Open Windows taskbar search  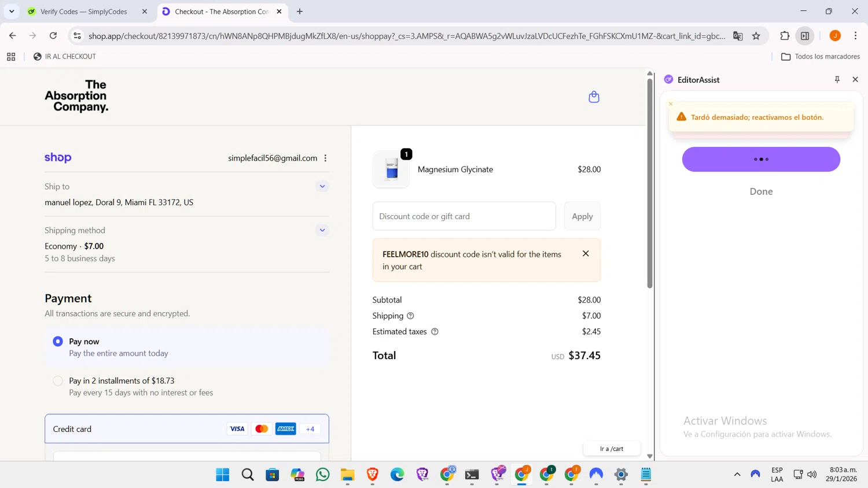pos(248,475)
